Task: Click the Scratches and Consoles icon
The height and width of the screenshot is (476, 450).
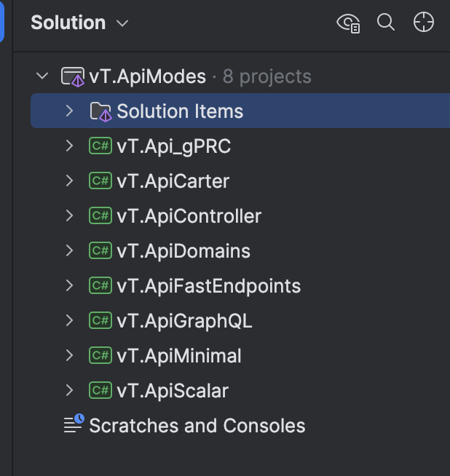Action: coord(74,423)
